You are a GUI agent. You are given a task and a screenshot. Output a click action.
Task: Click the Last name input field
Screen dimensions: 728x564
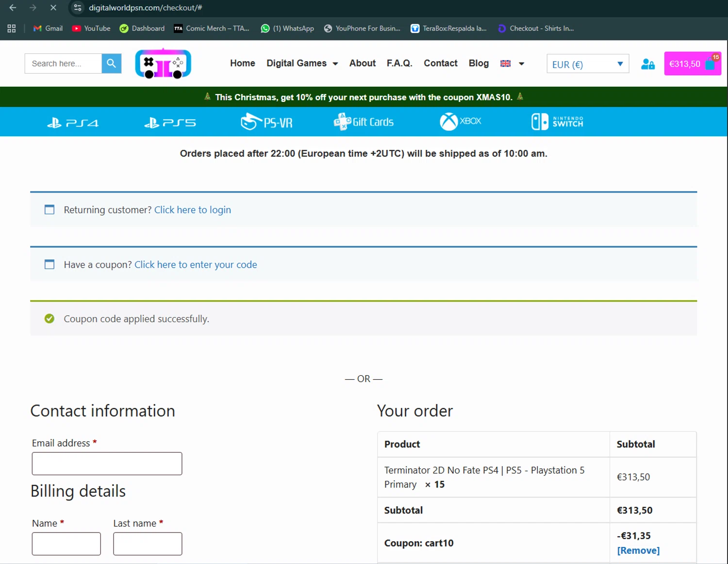[x=148, y=544]
